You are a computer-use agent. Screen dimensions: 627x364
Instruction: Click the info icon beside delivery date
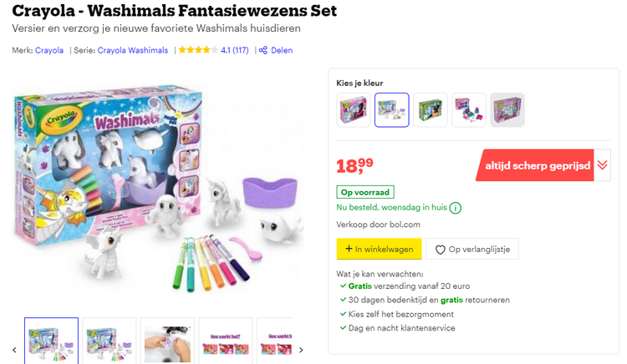455,208
